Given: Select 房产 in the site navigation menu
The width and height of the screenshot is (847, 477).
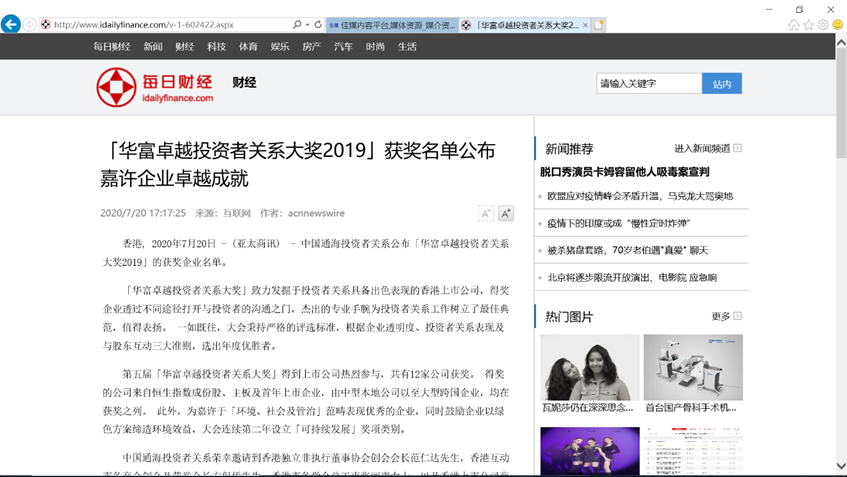Looking at the screenshot, I should [311, 46].
